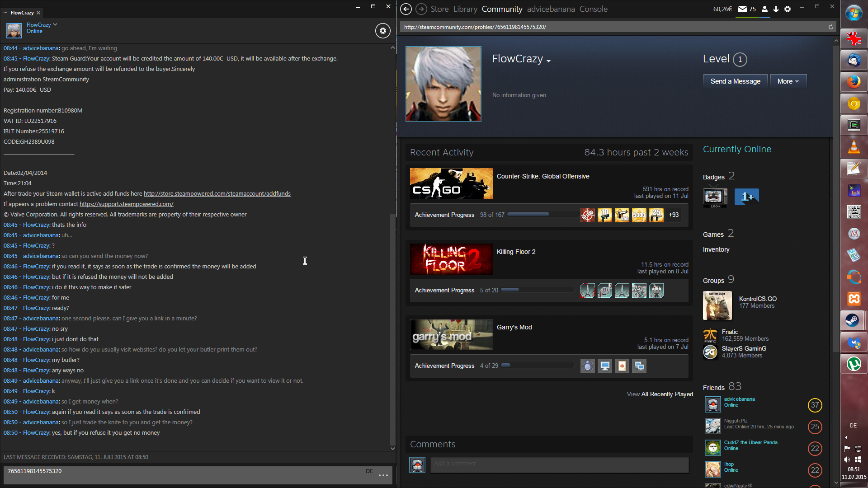Expand FlowCrazy profile name dropdown arrow
868x488 pixels.
point(548,61)
